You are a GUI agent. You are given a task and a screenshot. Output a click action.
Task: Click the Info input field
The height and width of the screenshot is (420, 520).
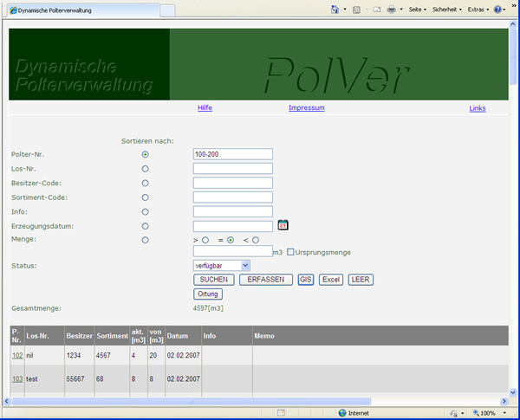233,211
